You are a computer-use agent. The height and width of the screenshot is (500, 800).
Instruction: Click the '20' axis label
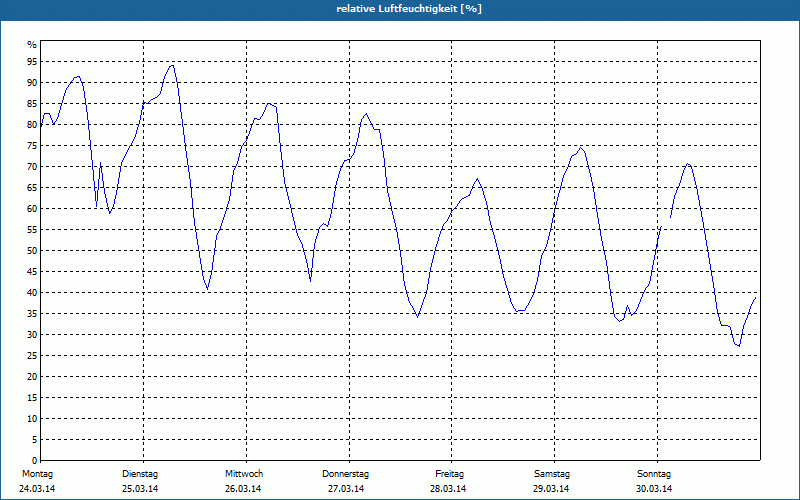(32, 377)
